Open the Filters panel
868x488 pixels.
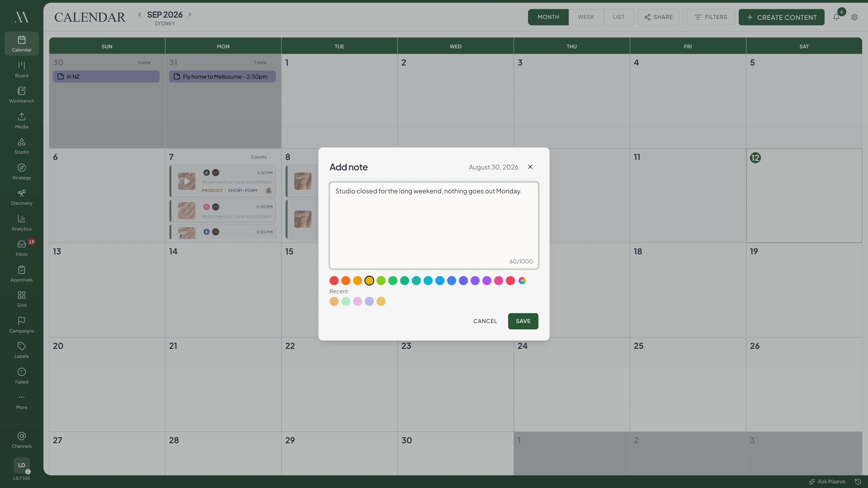(x=711, y=17)
